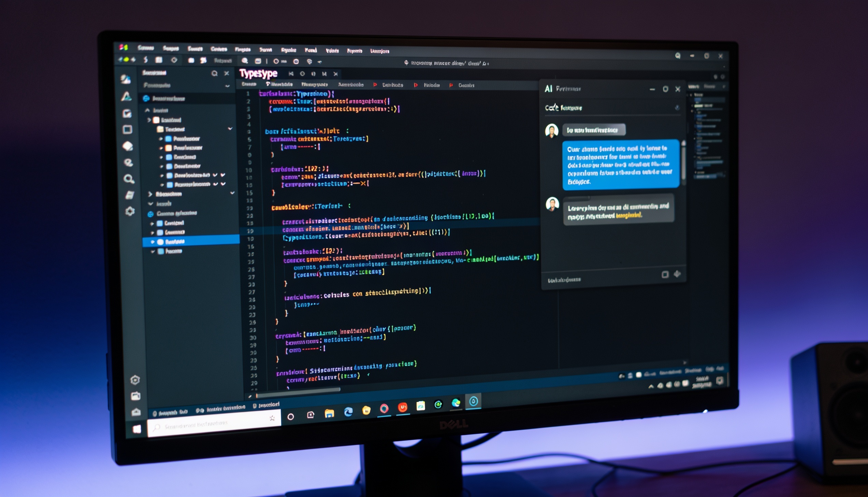Select the triangle icon in the activity bar

click(126, 96)
